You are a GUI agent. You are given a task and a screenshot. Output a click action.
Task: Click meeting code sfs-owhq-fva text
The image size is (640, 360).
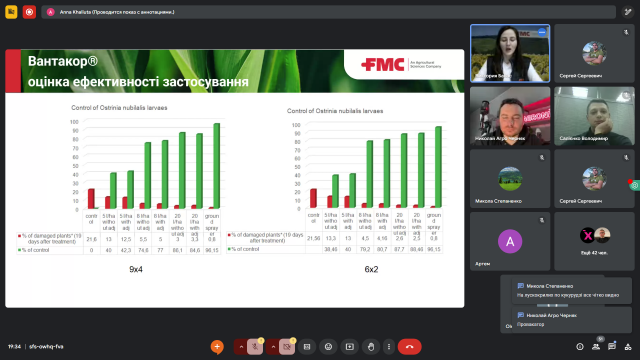(x=46, y=347)
